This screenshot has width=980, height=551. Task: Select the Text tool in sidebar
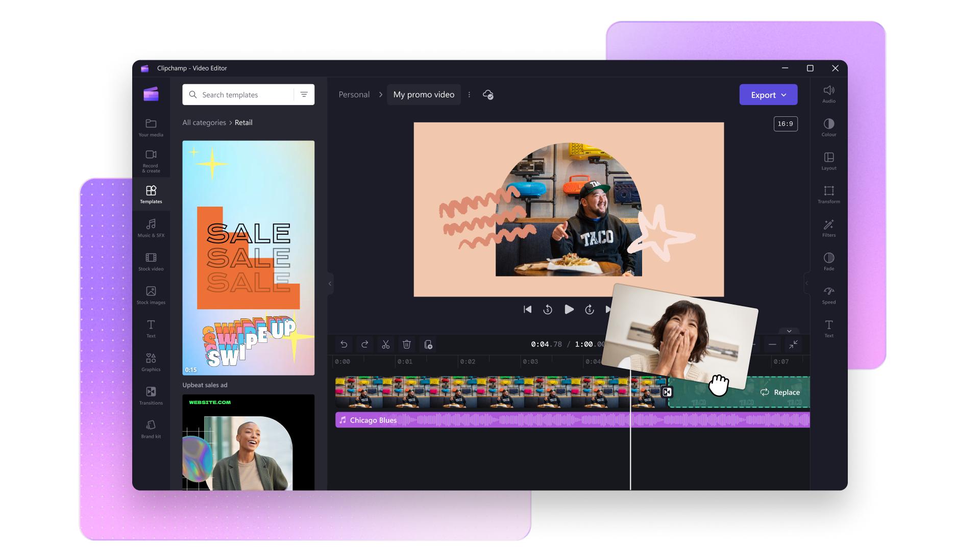150,329
